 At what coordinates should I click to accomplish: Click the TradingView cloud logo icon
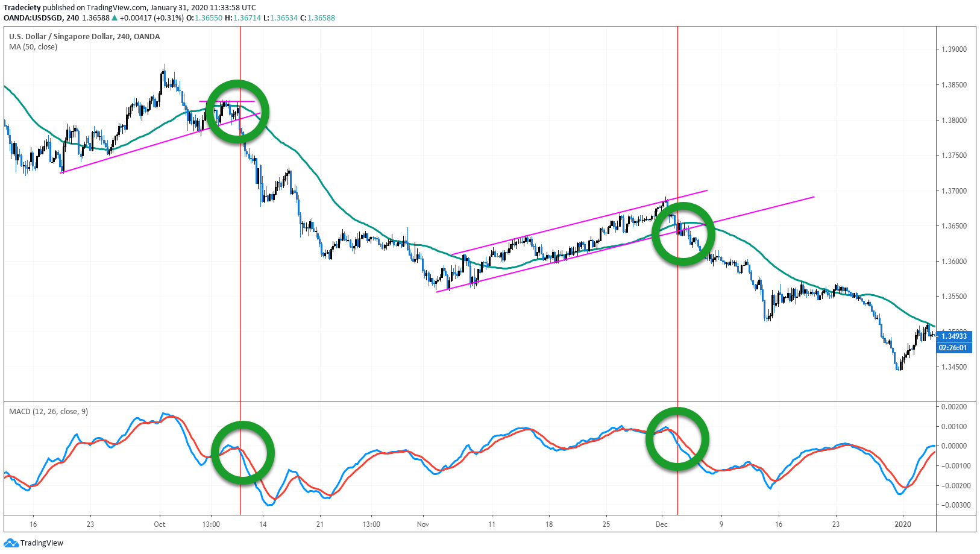coord(11,543)
